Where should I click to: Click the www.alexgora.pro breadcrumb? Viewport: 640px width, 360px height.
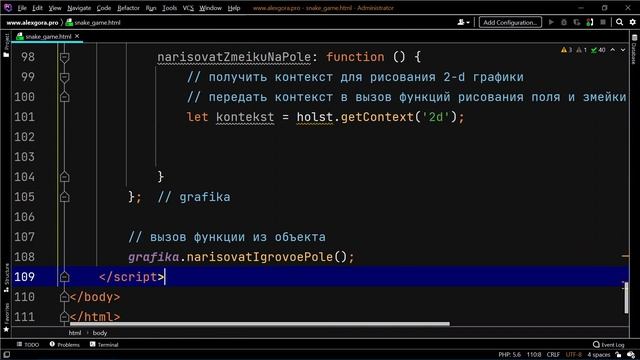32,22
